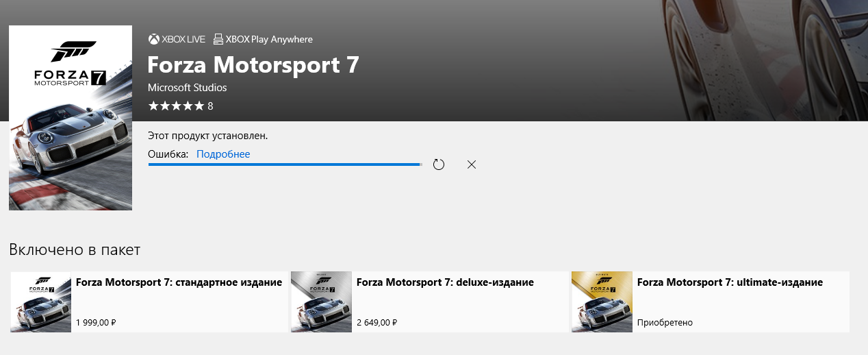Click the Этот продукт установлен message

pyautogui.click(x=208, y=136)
